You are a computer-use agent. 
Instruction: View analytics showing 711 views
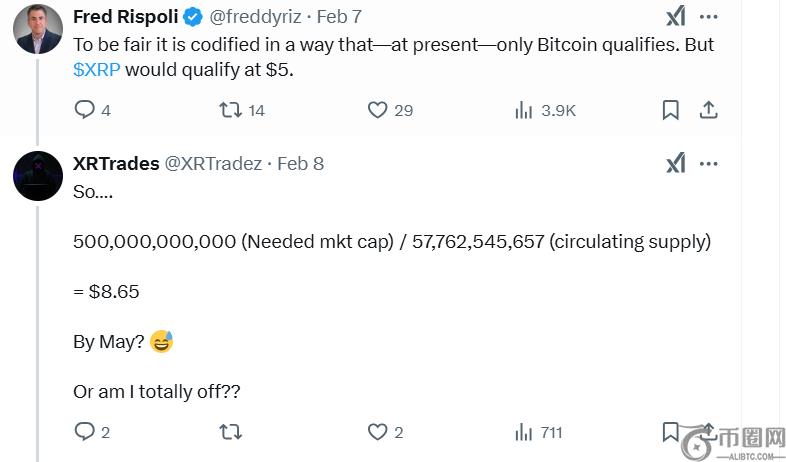pyautogui.click(x=524, y=432)
